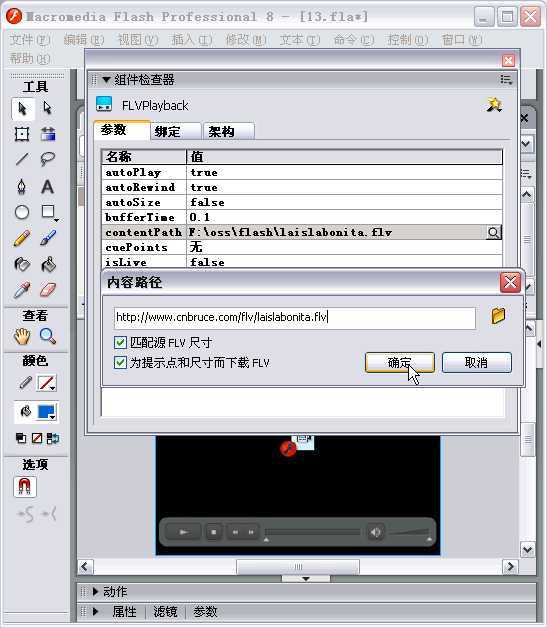This screenshot has height=628, width=547.
Task: Click stage horizontal scrollbar left arrow
Action: (84, 566)
